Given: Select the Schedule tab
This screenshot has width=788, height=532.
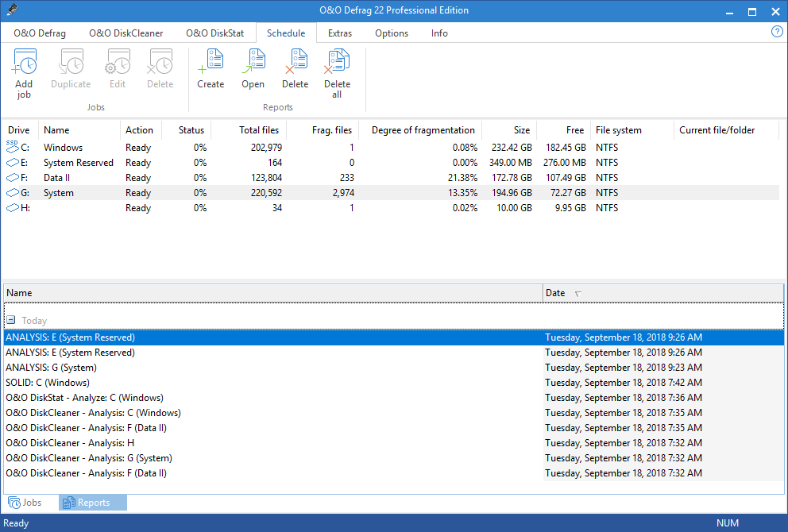Looking at the screenshot, I should [286, 33].
